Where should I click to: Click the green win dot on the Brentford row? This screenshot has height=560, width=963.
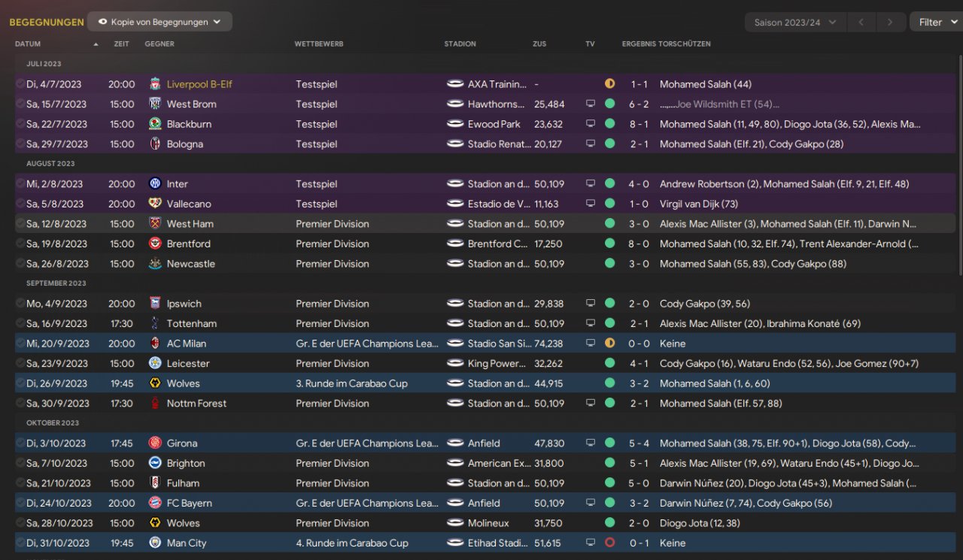click(609, 244)
